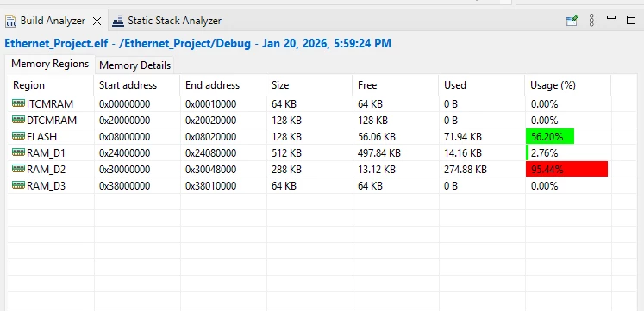Sort by the Size column header
The width and height of the screenshot is (644, 311).
point(309,85)
